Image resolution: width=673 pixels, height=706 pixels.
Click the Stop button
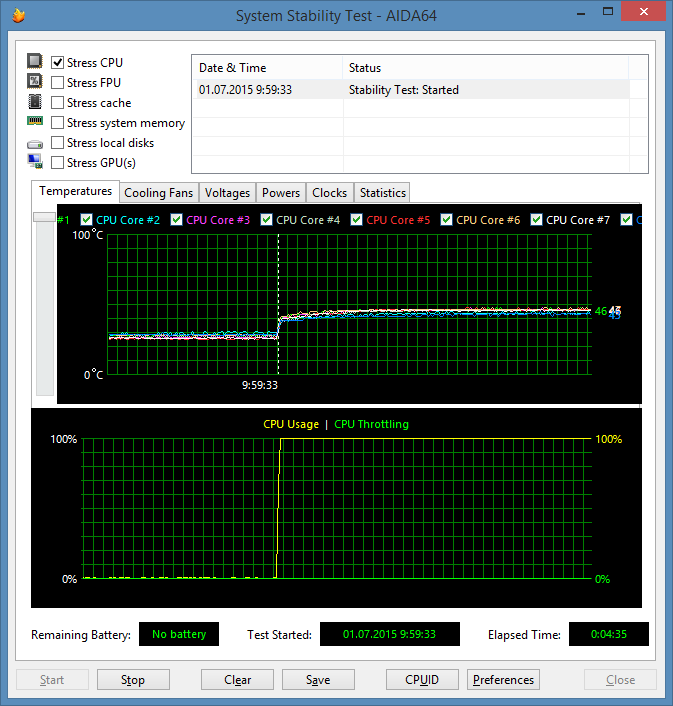(x=133, y=679)
